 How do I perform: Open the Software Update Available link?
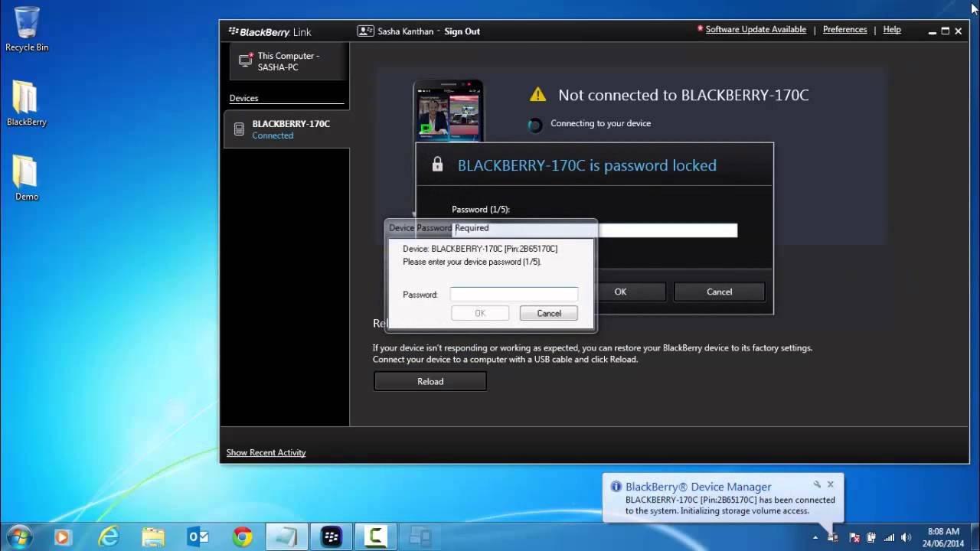click(x=756, y=30)
